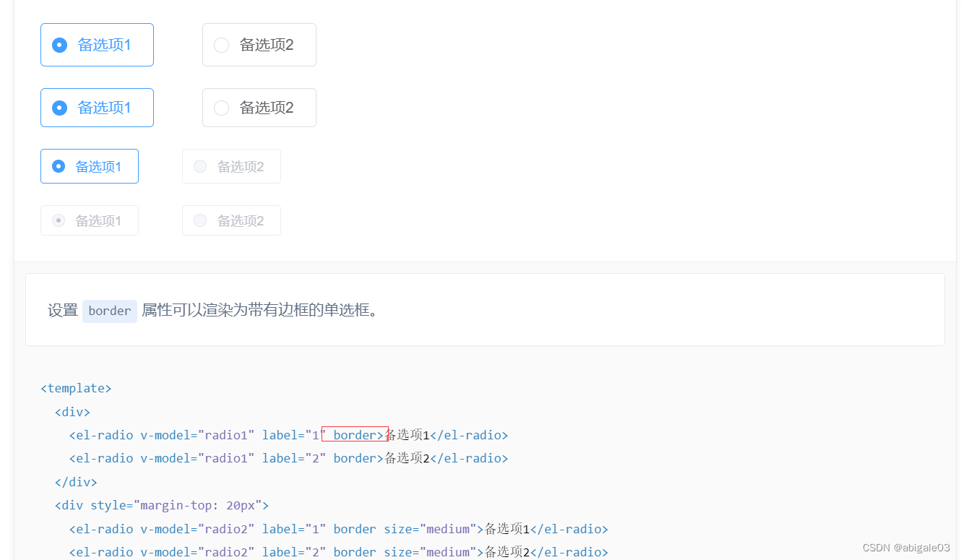Click code line radio2 label="2" size="medium"
The height and width of the screenshot is (560, 961).
338,552
